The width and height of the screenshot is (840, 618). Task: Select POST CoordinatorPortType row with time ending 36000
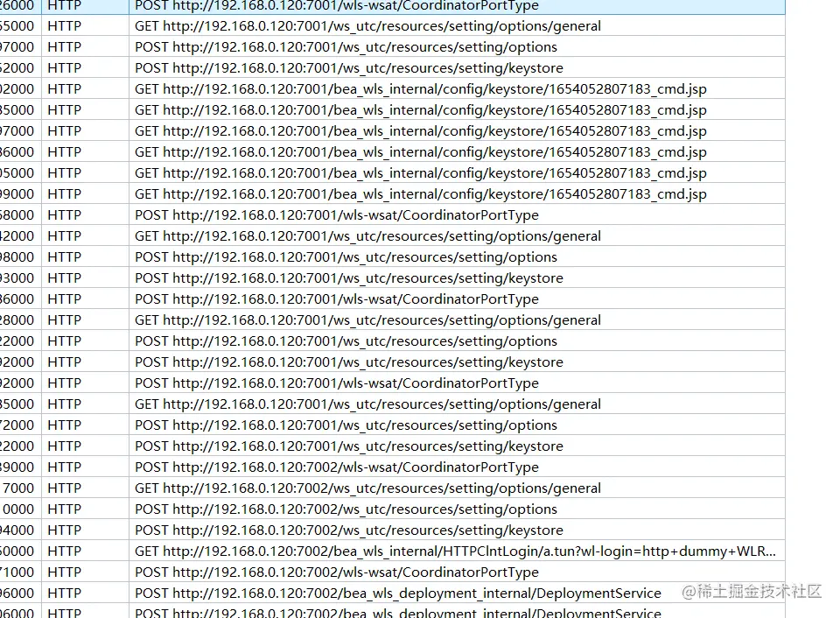[x=392, y=299]
